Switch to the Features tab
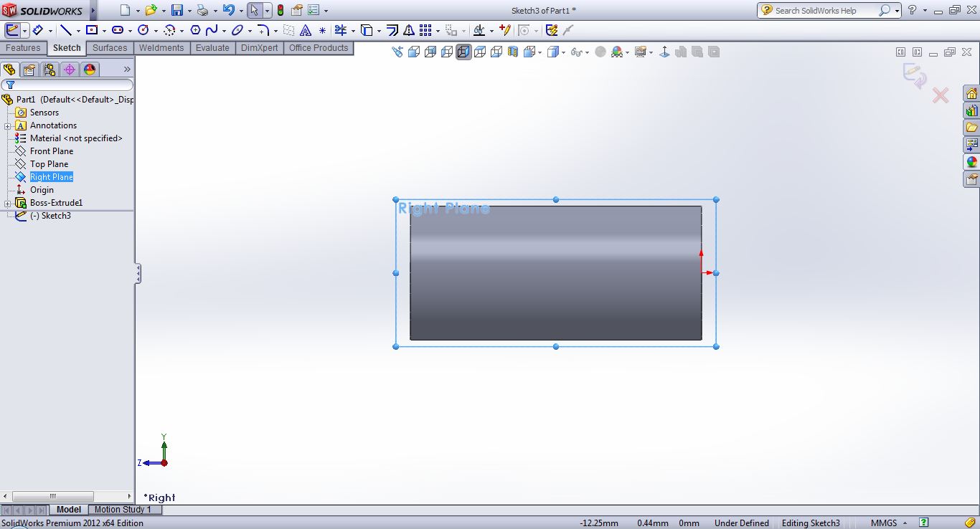This screenshot has height=529, width=980. [x=23, y=48]
